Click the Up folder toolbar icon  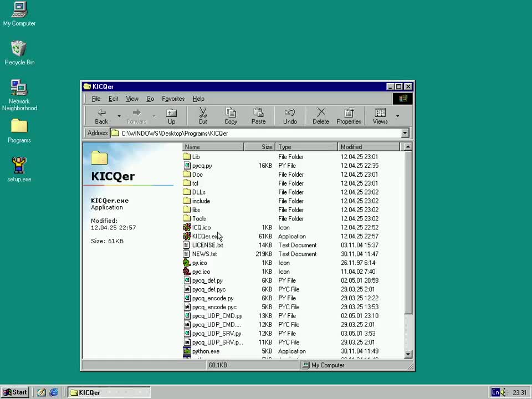pos(171,116)
